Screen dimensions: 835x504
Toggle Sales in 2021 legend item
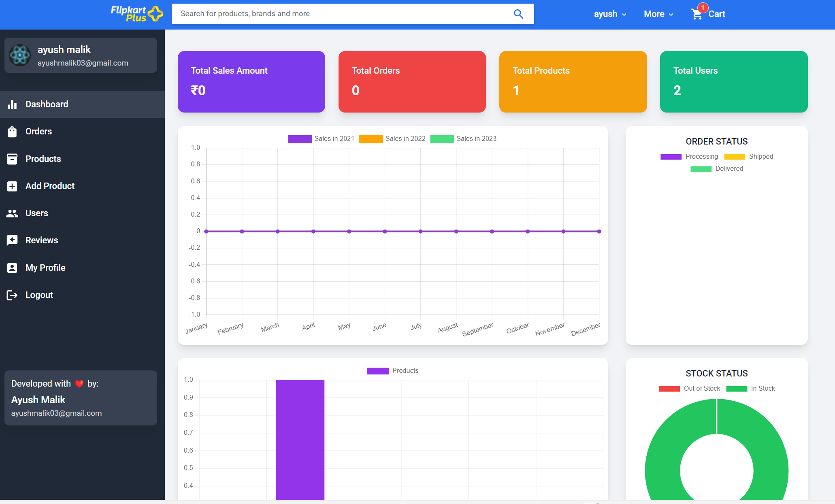point(321,139)
